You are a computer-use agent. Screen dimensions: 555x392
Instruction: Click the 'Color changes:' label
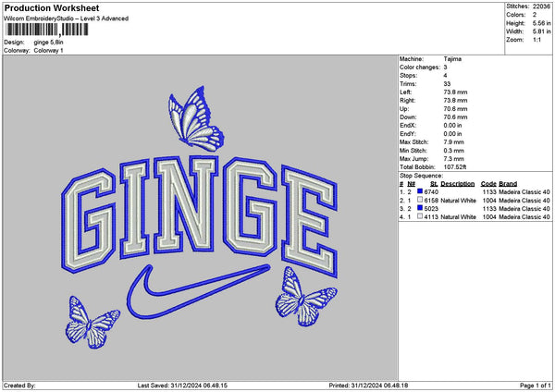420,67
